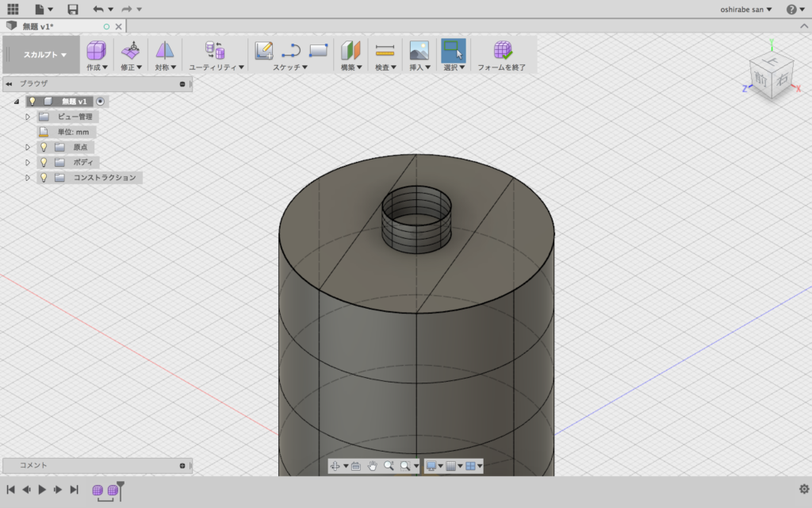Expand the 原点 folder
Screen dimensions: 812x508
[28, 147]
